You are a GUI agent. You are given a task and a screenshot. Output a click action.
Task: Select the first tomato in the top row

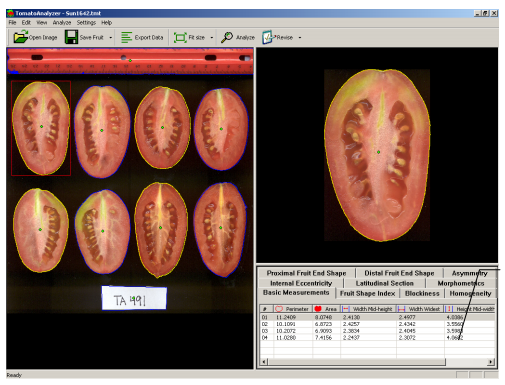41,128
